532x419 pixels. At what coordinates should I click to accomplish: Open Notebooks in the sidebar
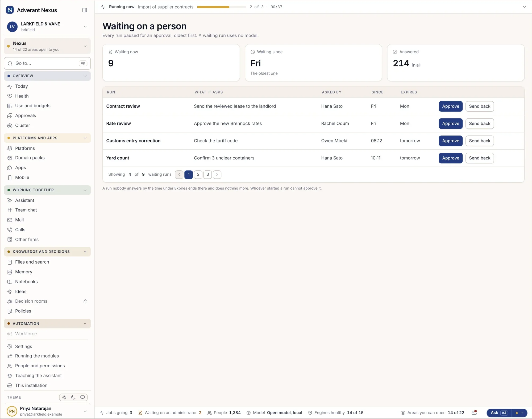click(x=47, y=282)
